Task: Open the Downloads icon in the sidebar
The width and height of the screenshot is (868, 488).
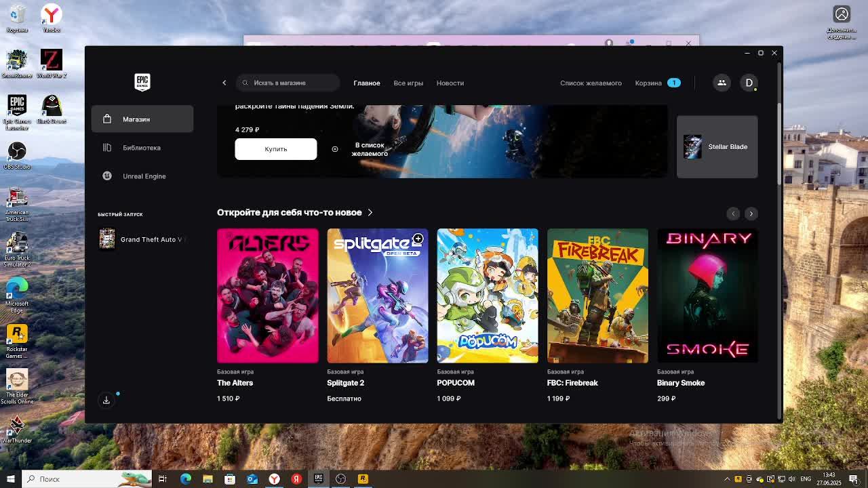Action: point(106,400)
